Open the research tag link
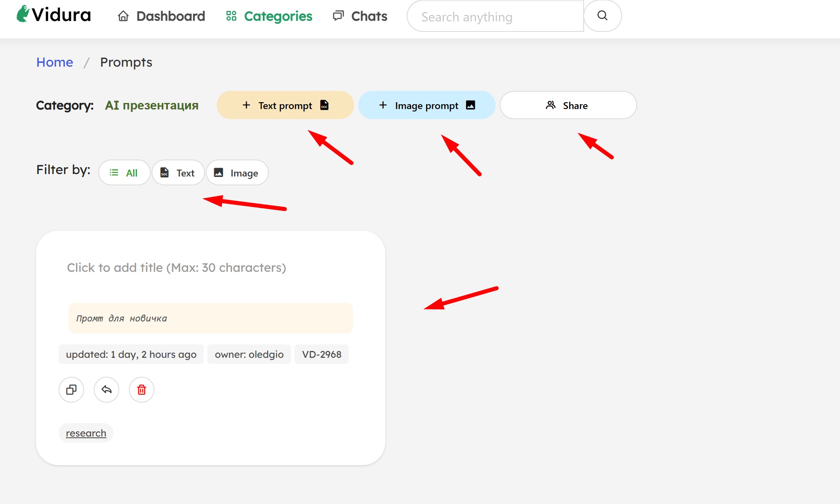The width and height of the screenshot is (840, 504). pos(86,433)
